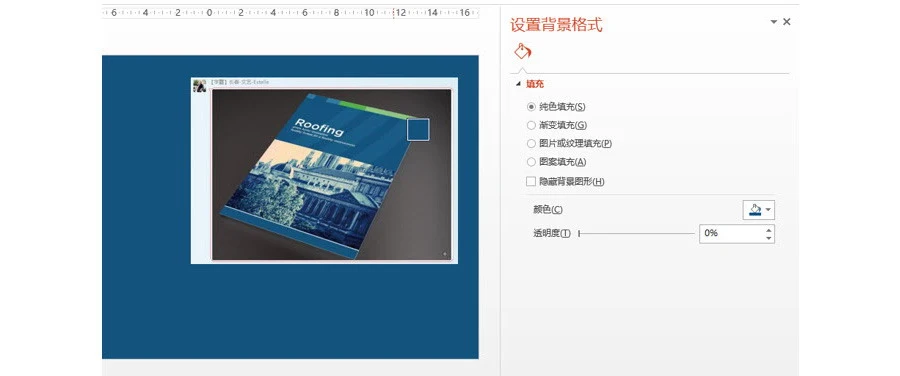Open the fill color (颜色) picker dropdown
The height and width of the screenshot is (376, 900).
pyautogui.click(x=759, y=210)
